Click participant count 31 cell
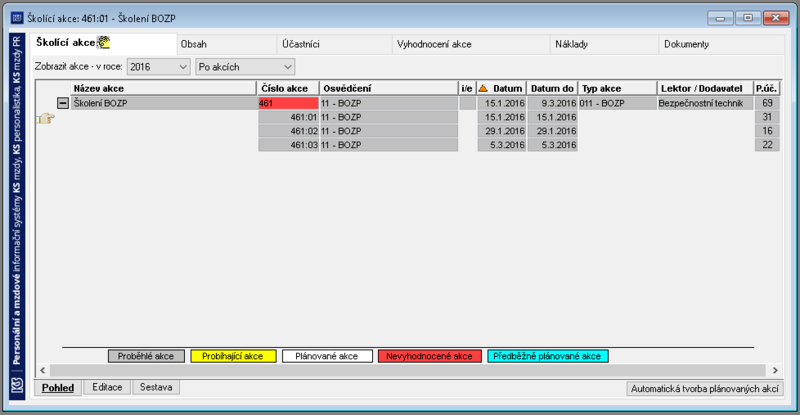The image size is (800, 415). point(767,117)
